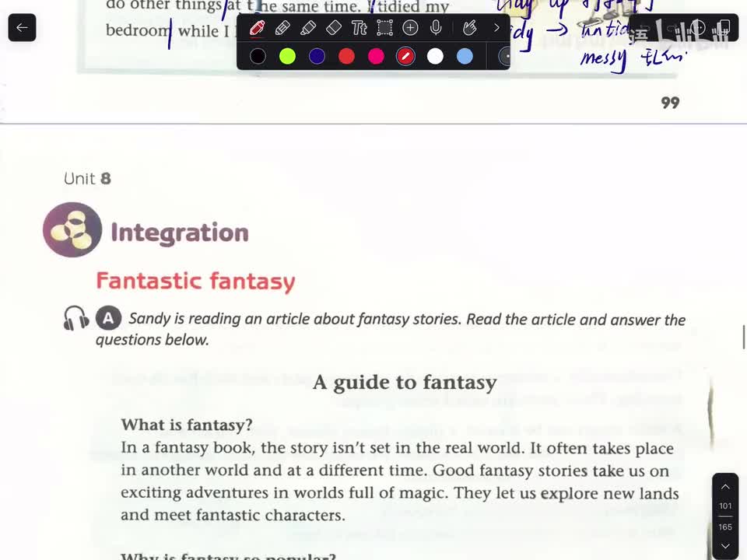
Task: Expand more tools with the right chevron
Action: coord(496,28)
